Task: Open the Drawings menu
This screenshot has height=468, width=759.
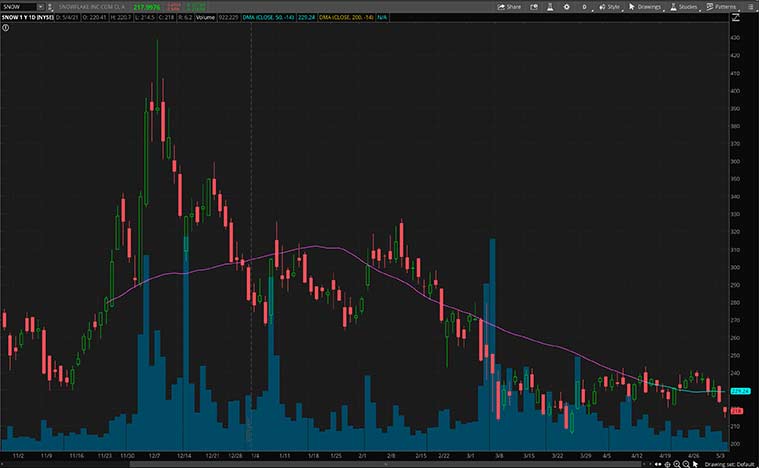Action: pyautogui.click(x=646, y=6)
